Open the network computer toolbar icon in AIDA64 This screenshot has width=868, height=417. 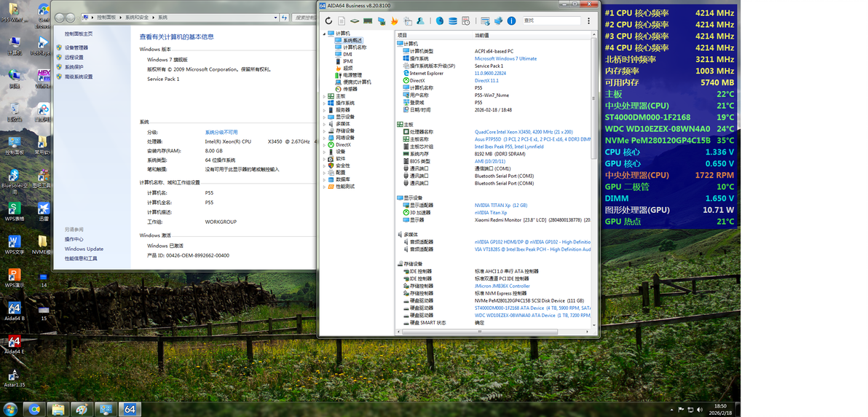382,21
